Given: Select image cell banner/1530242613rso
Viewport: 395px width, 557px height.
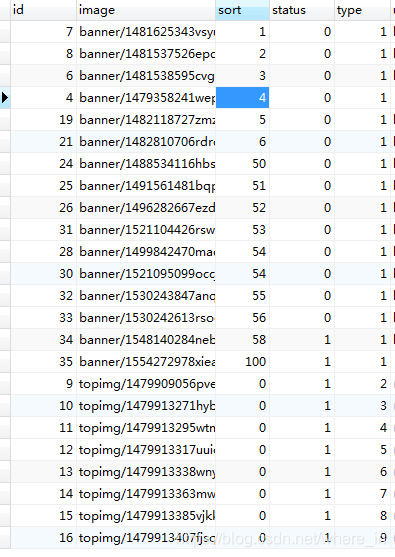Looking at the screenshot, I should [146, 318].
